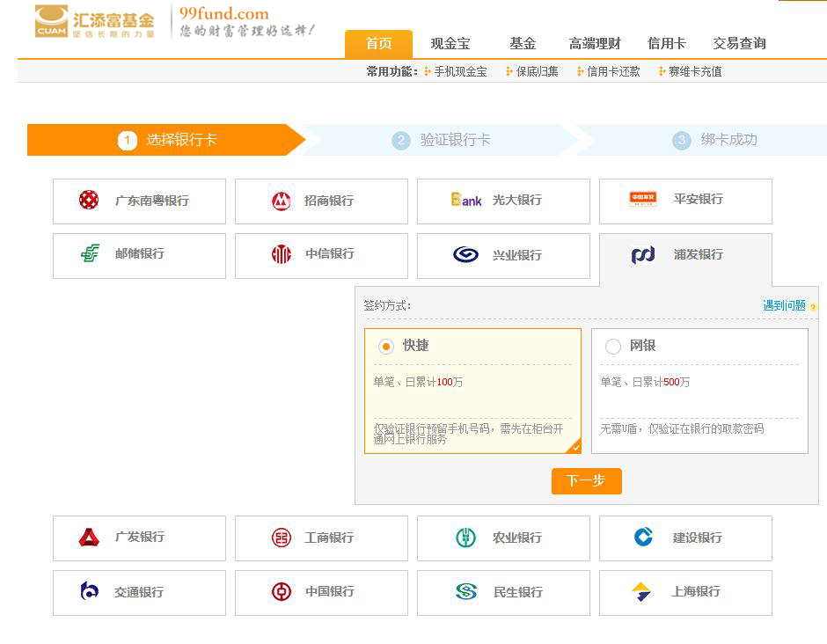This screenshot has height=644, width=827.
Task: Open the 遇到问题 help link
Action: (x=784, y=305)
